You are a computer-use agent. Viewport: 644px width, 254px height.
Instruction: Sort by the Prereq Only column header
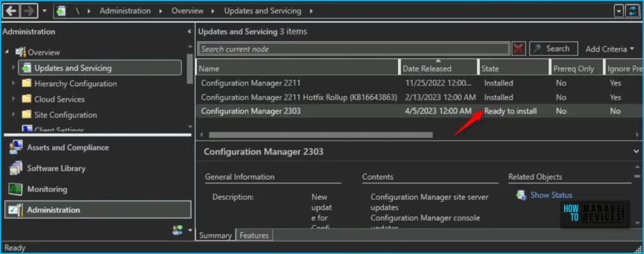pos(577,69)
